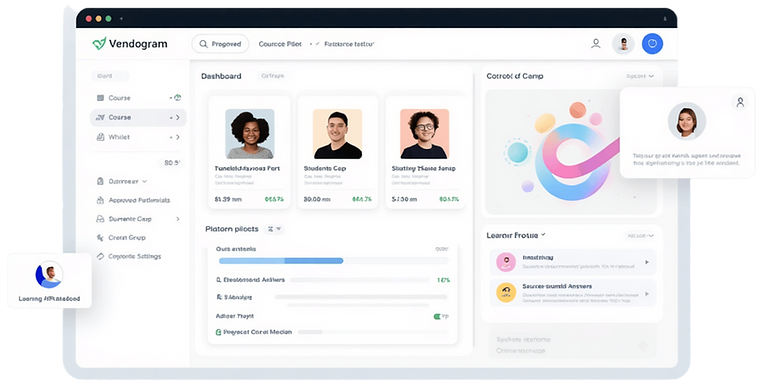Screen dimensions: 761x388
Task: Expand the first learner row arrow
Action: point(646,262)
